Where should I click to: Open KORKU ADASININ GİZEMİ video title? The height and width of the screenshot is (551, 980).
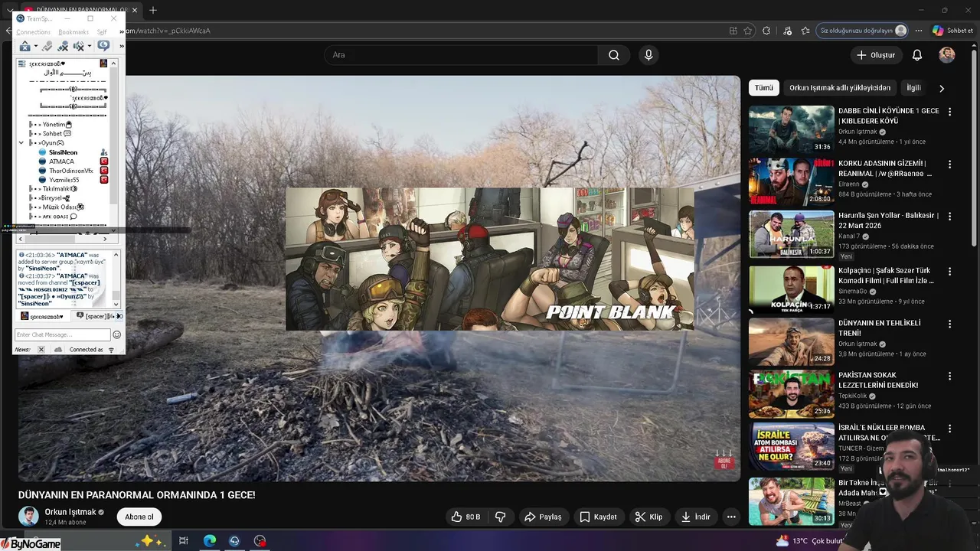pyautogui.click(x=884, y=168)
